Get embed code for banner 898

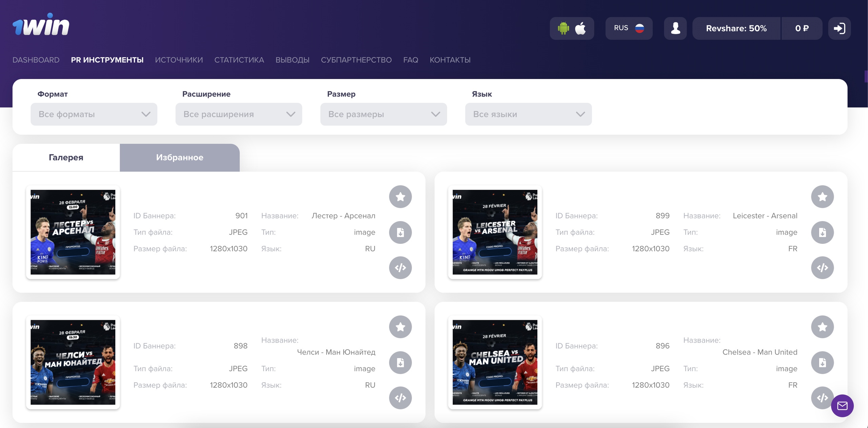tap(400, 398)
